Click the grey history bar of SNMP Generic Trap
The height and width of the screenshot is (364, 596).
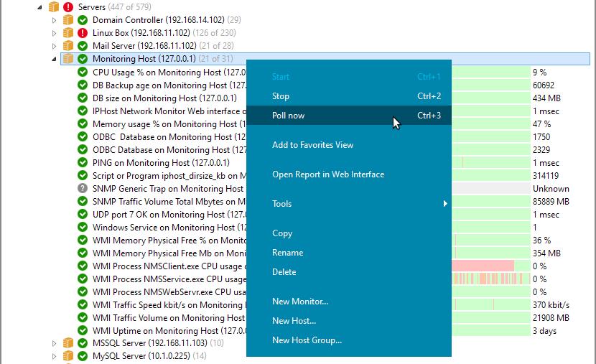490,188
